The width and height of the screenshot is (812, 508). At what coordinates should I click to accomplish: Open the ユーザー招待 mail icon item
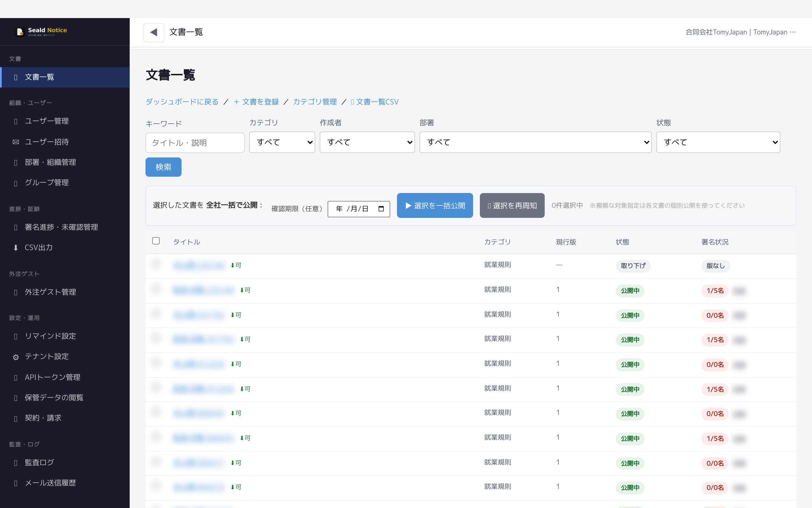pos(16,142)
